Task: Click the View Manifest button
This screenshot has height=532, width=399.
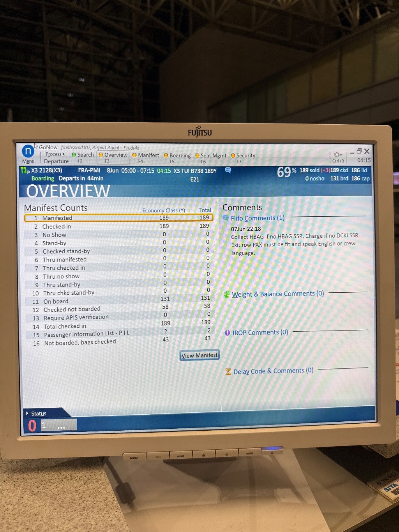Action: tap(199, 355)
